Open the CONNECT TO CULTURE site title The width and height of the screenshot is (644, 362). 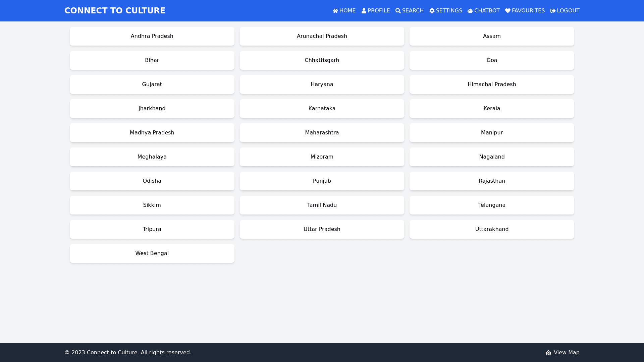[115, 11]
